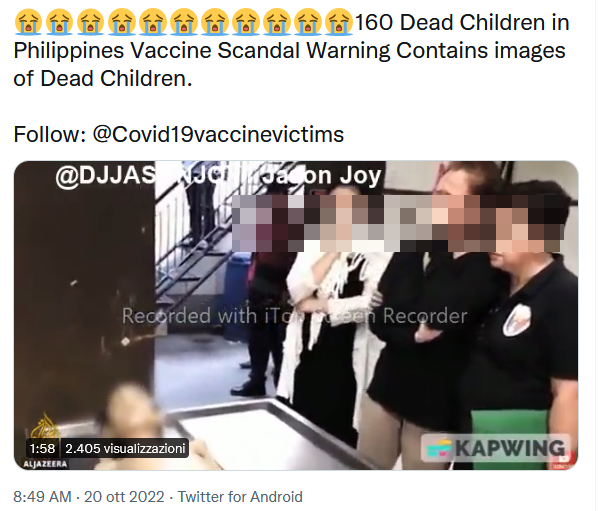Click the '2.405 visualizzazioni' view count badge

[x=125, y=448]
